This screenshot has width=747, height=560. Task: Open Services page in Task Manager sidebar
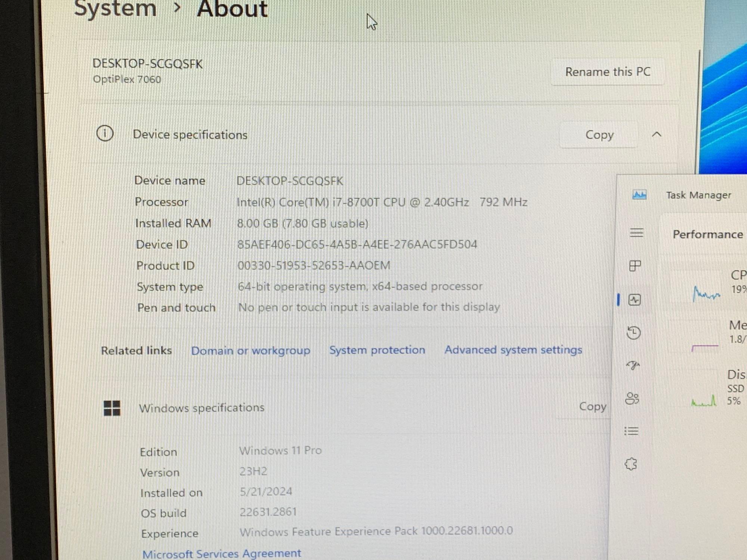[x=631, y=464]
